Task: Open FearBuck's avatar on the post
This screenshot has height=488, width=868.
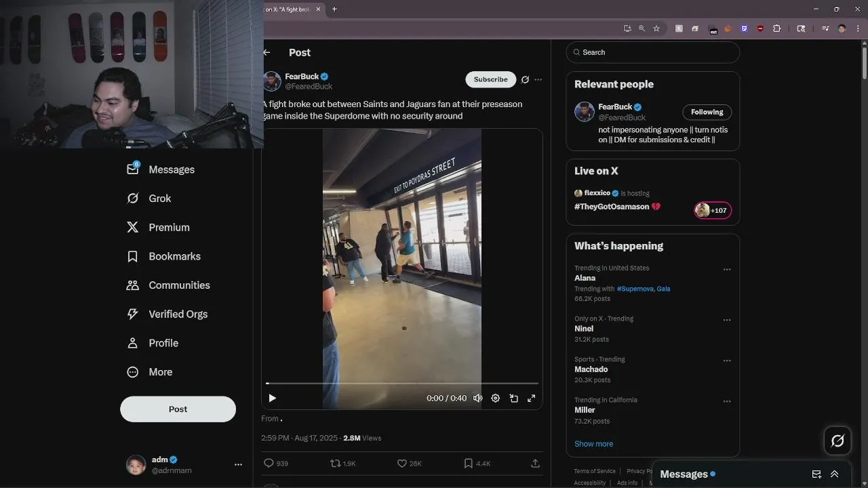Action: tap(272, 81)
